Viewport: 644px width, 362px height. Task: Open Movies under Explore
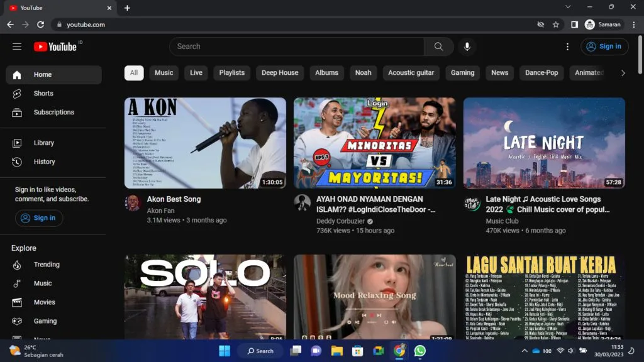tap(54, 302)
